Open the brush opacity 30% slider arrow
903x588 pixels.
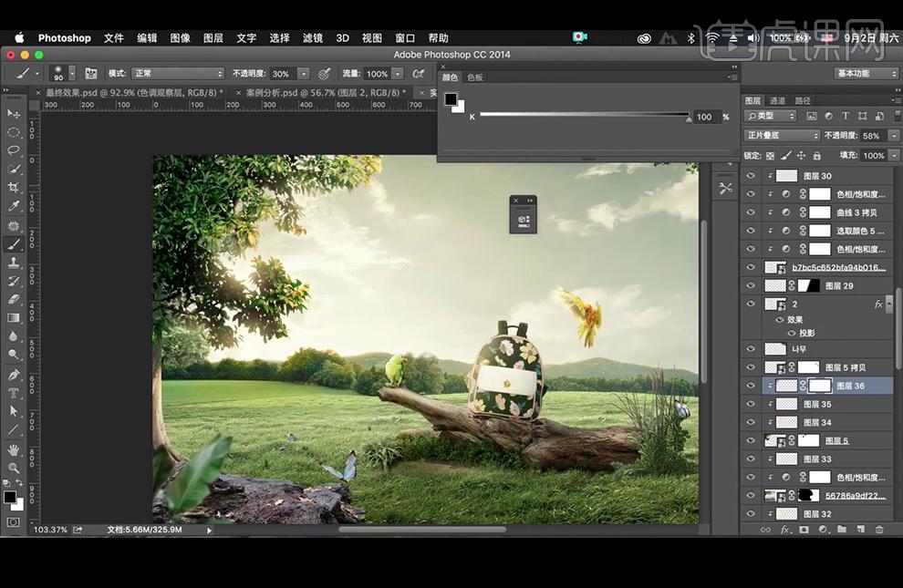304,74
